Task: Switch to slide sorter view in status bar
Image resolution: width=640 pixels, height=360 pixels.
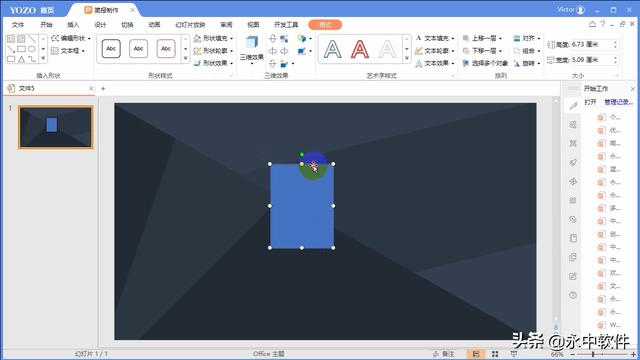Action: tap(495, 353)
